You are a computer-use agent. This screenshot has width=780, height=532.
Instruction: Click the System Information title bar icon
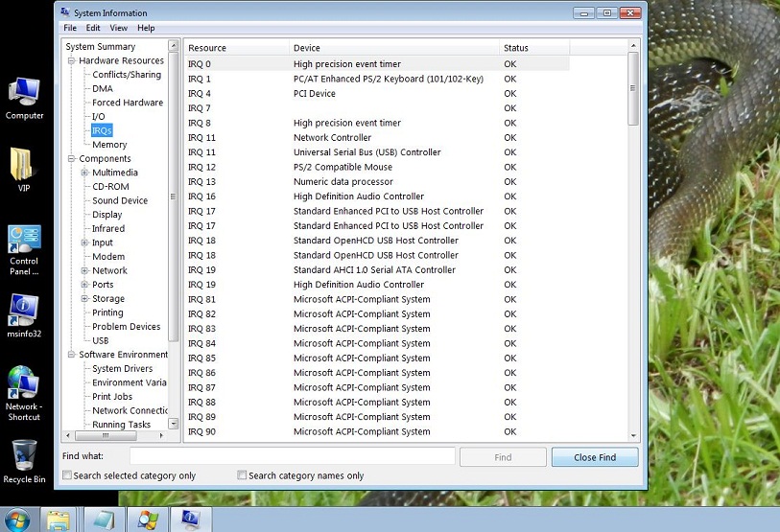[x=64, y=12]
